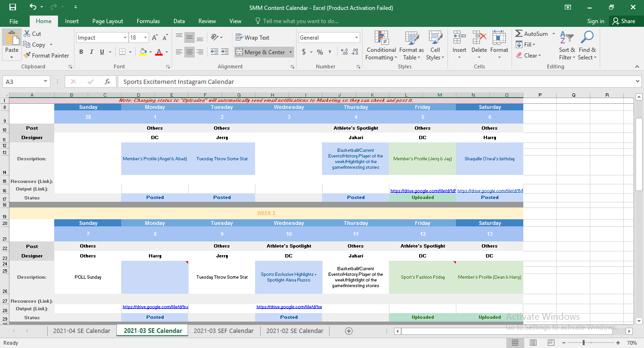Expand the Name Box dropdown
The image size is (644, 348).
pos(46,82)
